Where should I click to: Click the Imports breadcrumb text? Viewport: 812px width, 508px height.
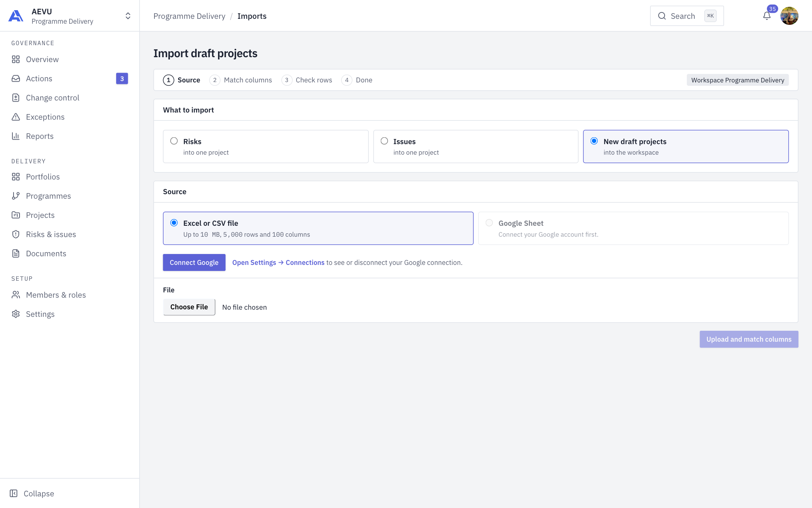(252, 16)
